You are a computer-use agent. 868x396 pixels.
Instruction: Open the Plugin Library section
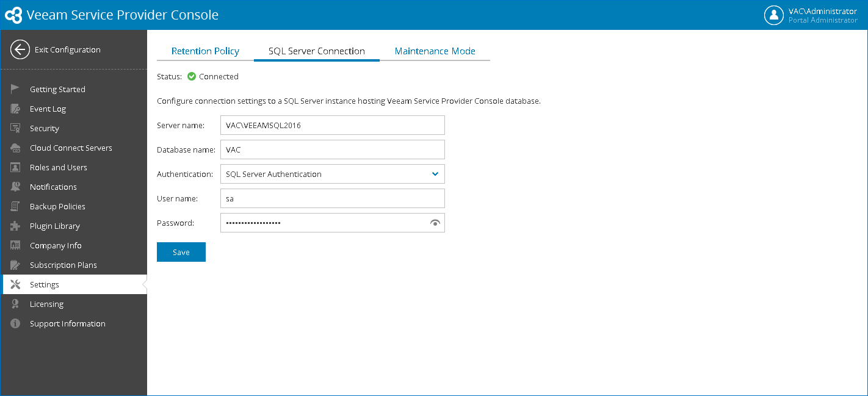point(73,226)
